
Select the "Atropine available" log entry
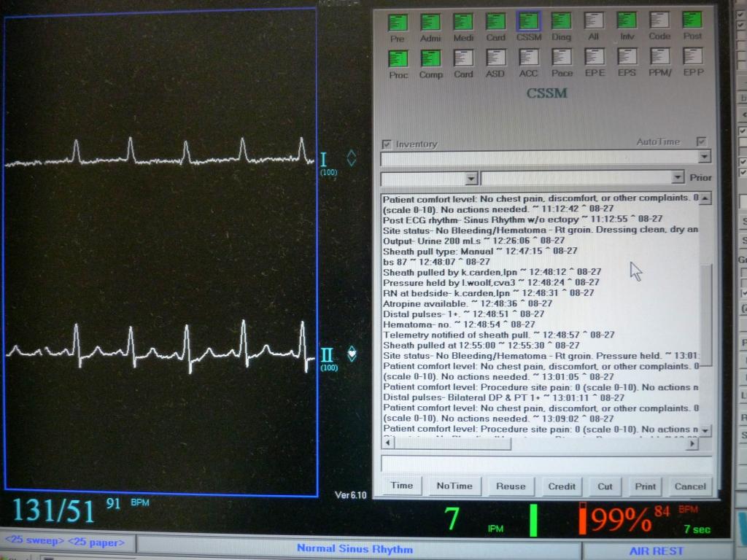[468, 303]
